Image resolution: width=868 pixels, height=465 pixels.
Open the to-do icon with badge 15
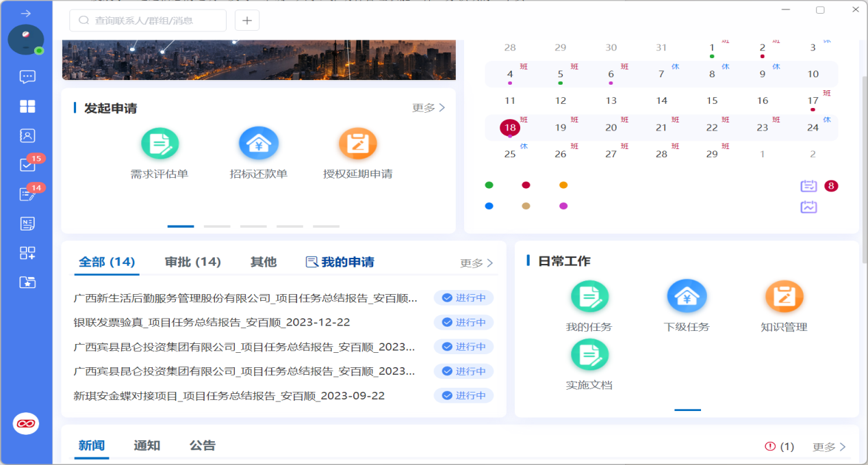tap(27, 165)
